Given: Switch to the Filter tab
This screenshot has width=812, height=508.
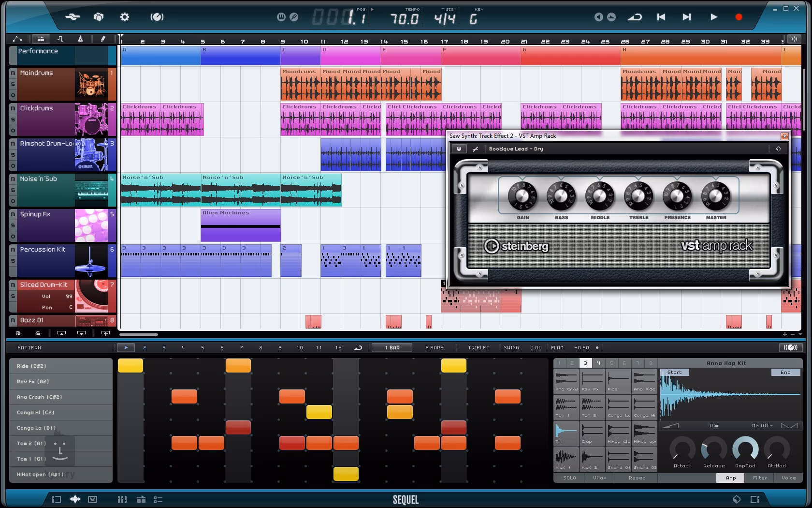Looking at the screenshot, I should (759, 478).
